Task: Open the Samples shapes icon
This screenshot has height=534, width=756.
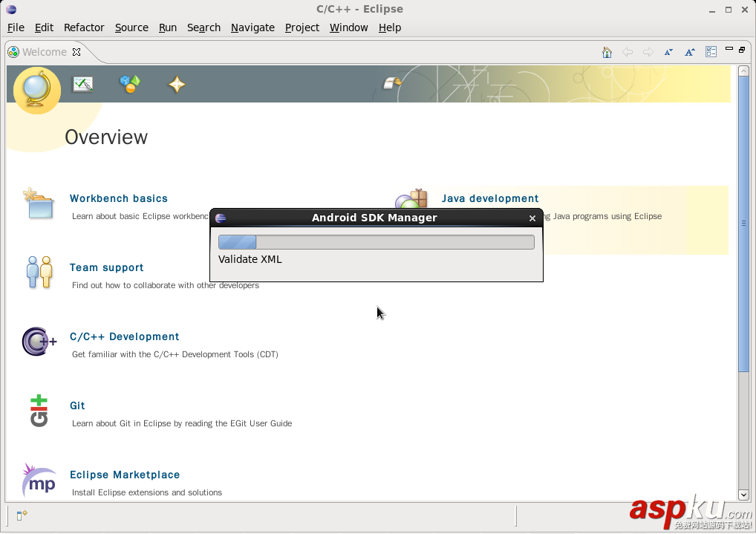Action: click(x=129, y=84)
